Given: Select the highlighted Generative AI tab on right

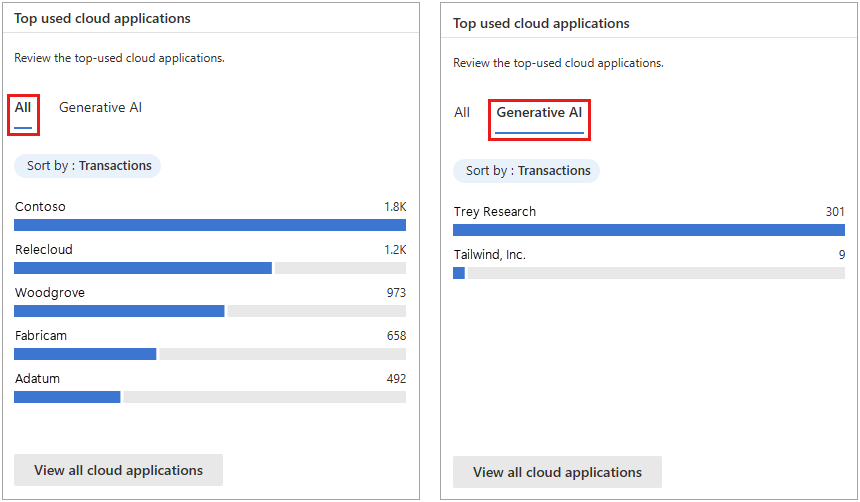Looking at the screenshot, I should click(539, 113).
